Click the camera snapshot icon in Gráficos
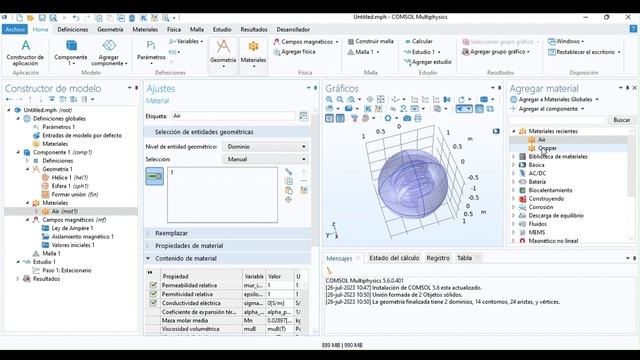The height and width of the screenshot is (360, 640). click(407, 118)
